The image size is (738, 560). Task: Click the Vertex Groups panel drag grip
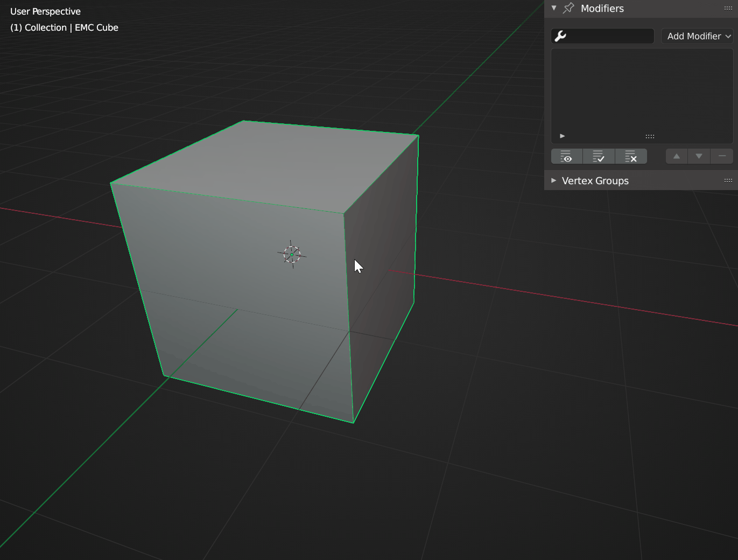click(728, 180)
